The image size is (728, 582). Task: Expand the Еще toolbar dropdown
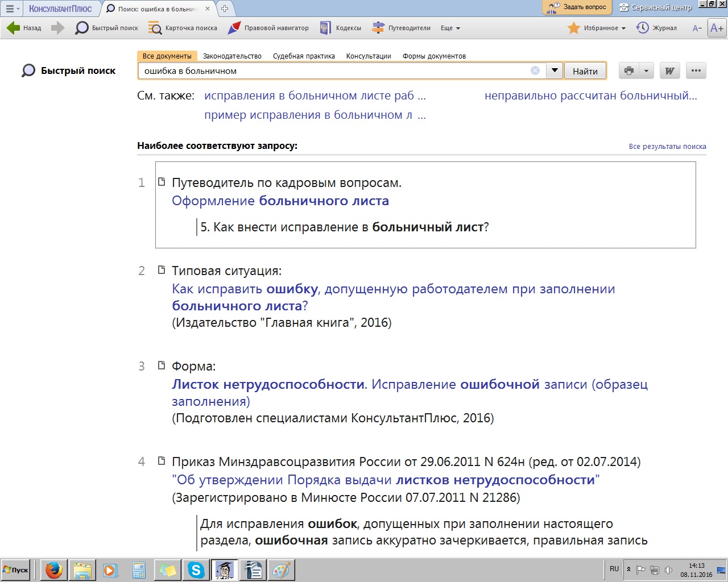(x=450, y=28)
